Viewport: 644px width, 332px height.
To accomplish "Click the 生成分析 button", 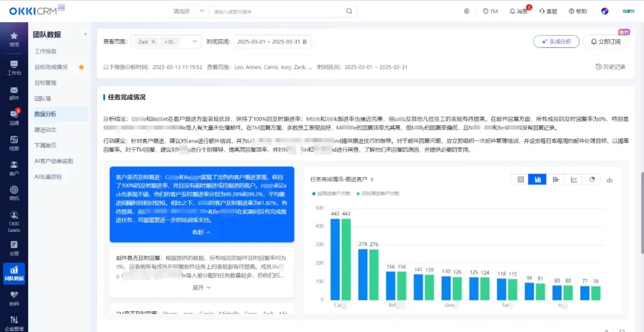I will click(556, 42).
